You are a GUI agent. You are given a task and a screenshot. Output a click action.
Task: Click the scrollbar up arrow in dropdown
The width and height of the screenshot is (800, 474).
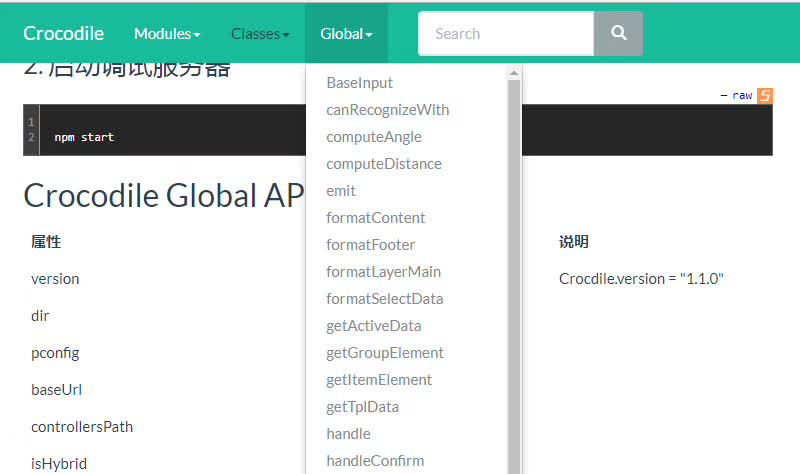click(514, 73)
